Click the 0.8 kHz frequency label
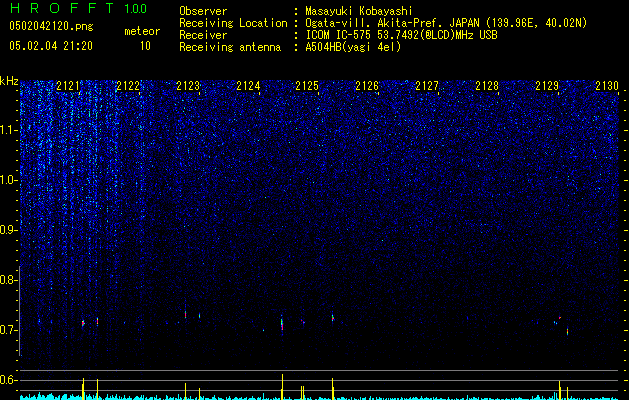Image resolution: width=629 pixels, height=400 pixels. click(8, 280)
